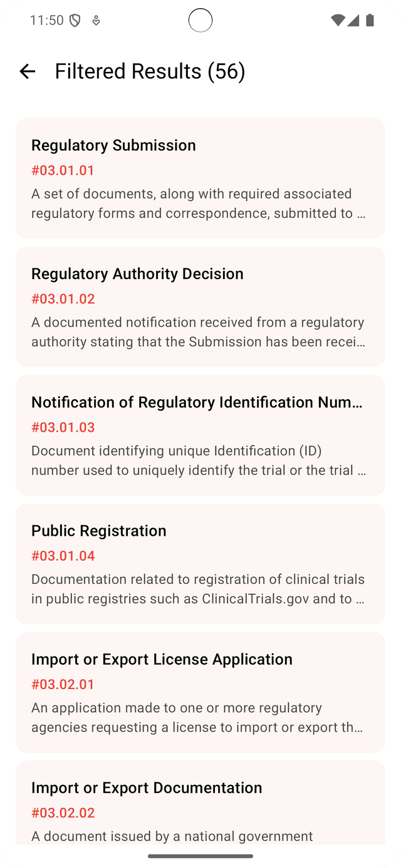The height and width of the screenshot is (868, 401).
Task: Click code #03.01.02 label
Action: (x=63, y=299)
